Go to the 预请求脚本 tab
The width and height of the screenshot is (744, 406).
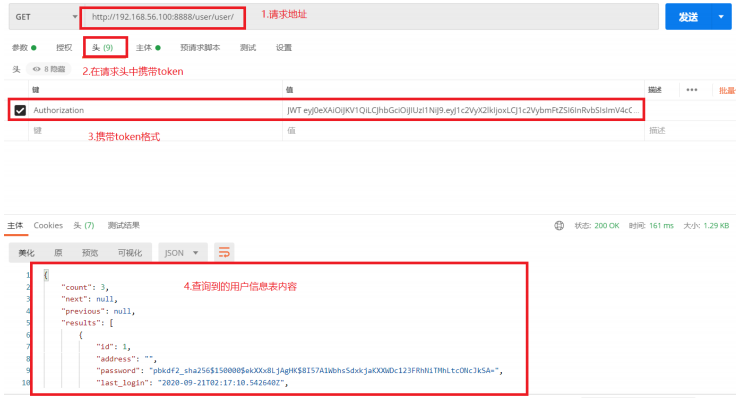point(200,47)
